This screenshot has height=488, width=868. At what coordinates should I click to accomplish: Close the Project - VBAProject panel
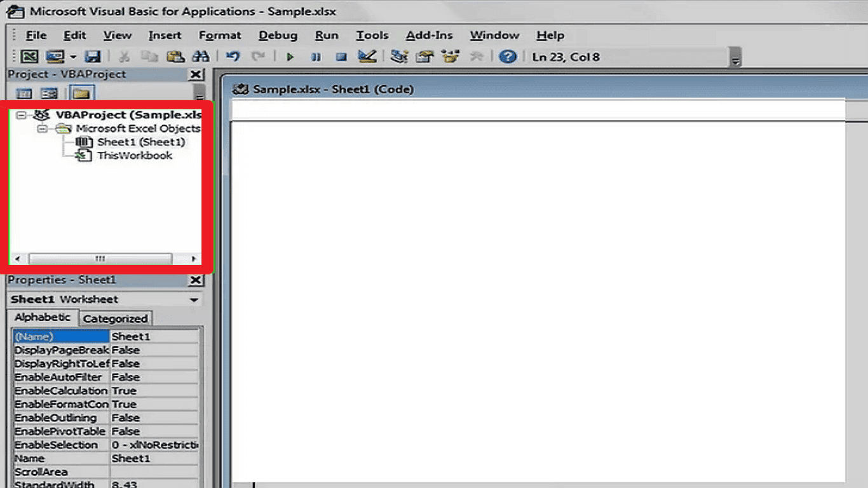196,74
